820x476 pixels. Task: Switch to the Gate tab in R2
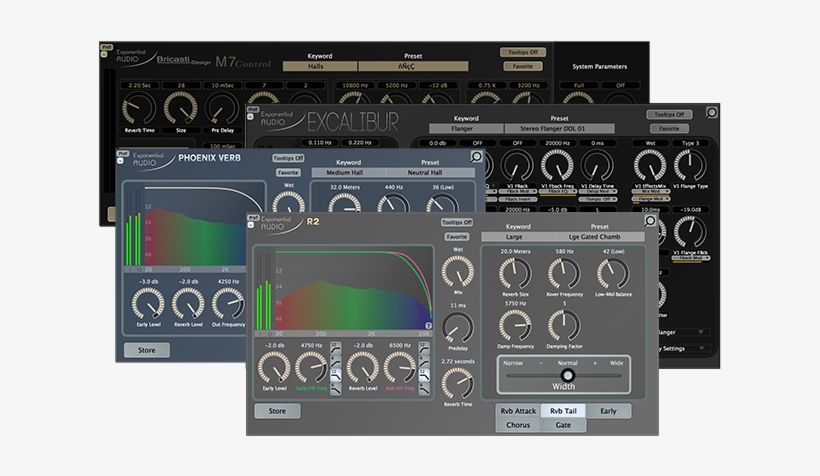[x=563, y=425]
